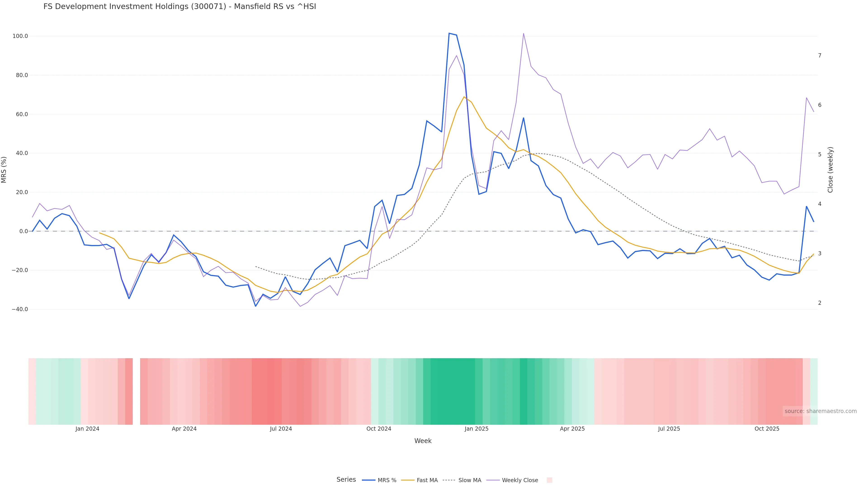Viewport: 868px width, 488px height.
Task: Click the blue MRS % legend line icon
Action: [x=369, y=480]
